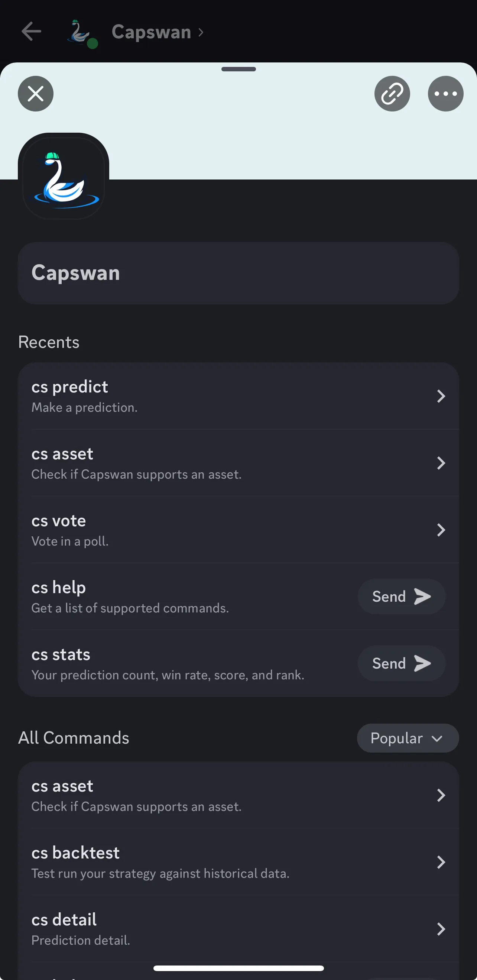Open the ellipsis options menu
The height and width of the screenshot is (980, 477).
pos(445,94)
